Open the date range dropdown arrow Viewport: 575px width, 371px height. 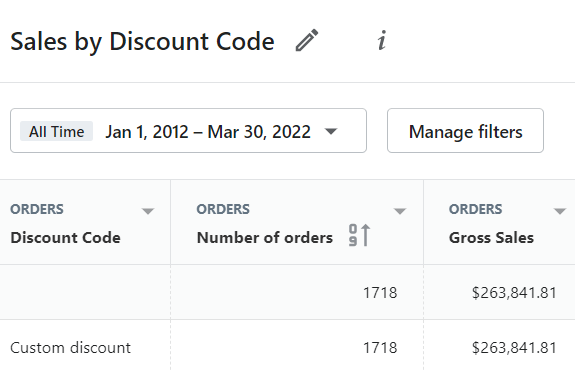click(x=331, y=131)
